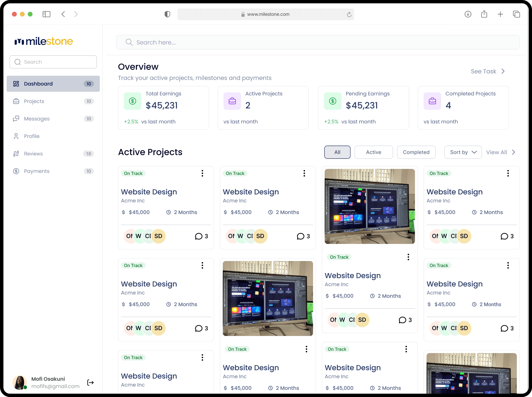Viewport: 532px width, 397px height.
Task: Reload the page with the refresh icon
Action: (x=349, y=15)
